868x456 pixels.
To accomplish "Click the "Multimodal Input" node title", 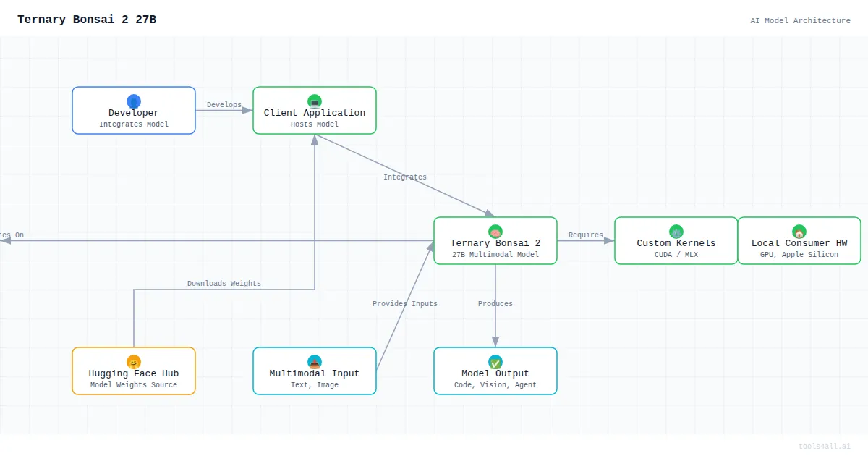I will pos(315,373).
